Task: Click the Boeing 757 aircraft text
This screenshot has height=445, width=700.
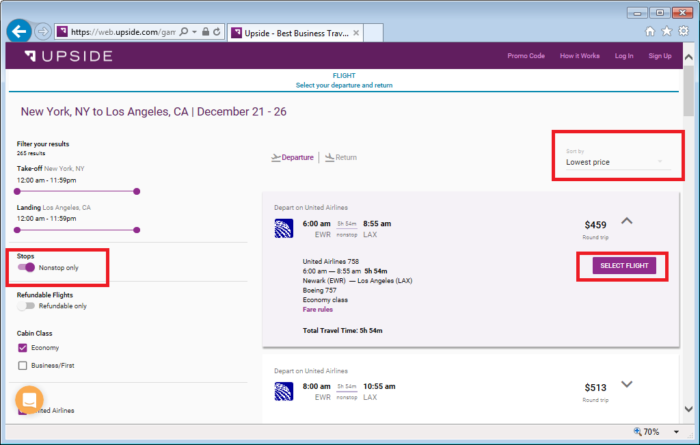Action: tap(319, 290)
